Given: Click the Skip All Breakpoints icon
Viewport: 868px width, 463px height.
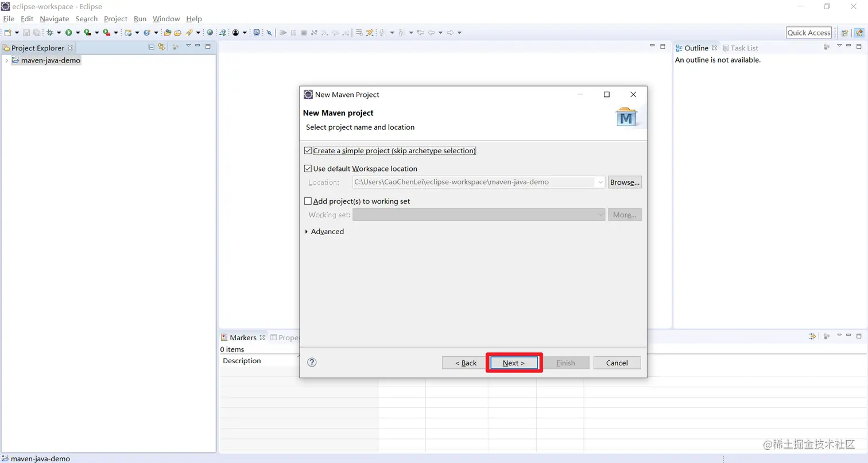Looking at the screenshot, I should (269, 33).
